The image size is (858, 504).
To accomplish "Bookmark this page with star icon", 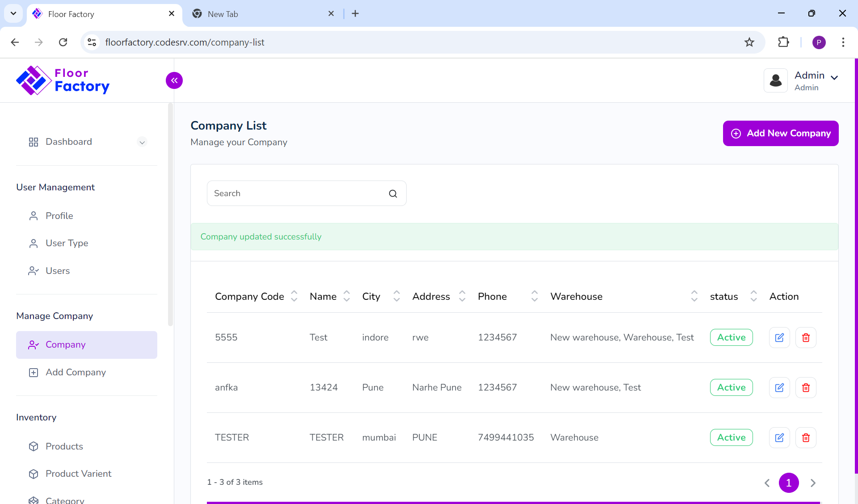I will pos(749,42).
